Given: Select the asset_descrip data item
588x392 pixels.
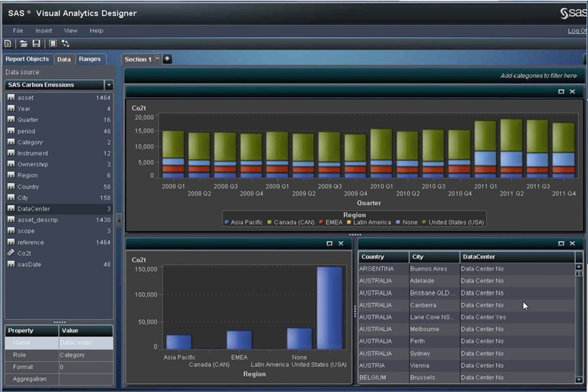Looking at the screenshot, I should pos(59,220).
